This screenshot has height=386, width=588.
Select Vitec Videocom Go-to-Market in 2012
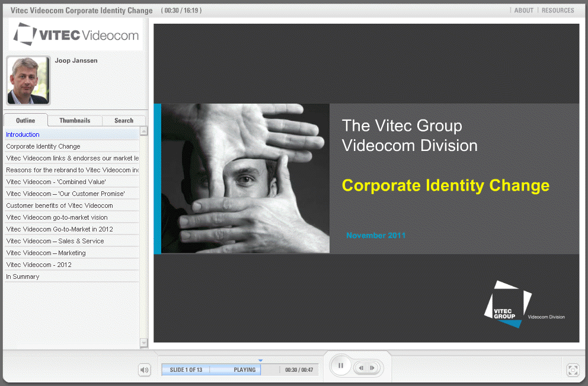72,229
